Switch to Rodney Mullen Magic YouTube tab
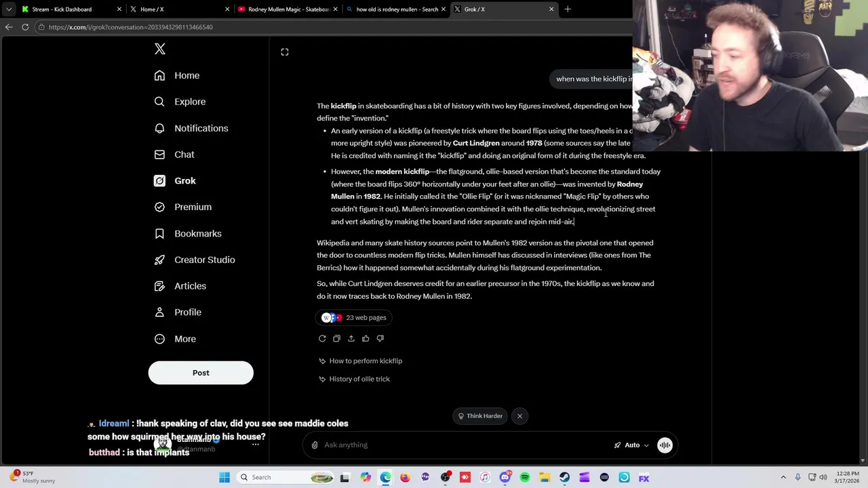Screen dimensions: 868x488 288,9
